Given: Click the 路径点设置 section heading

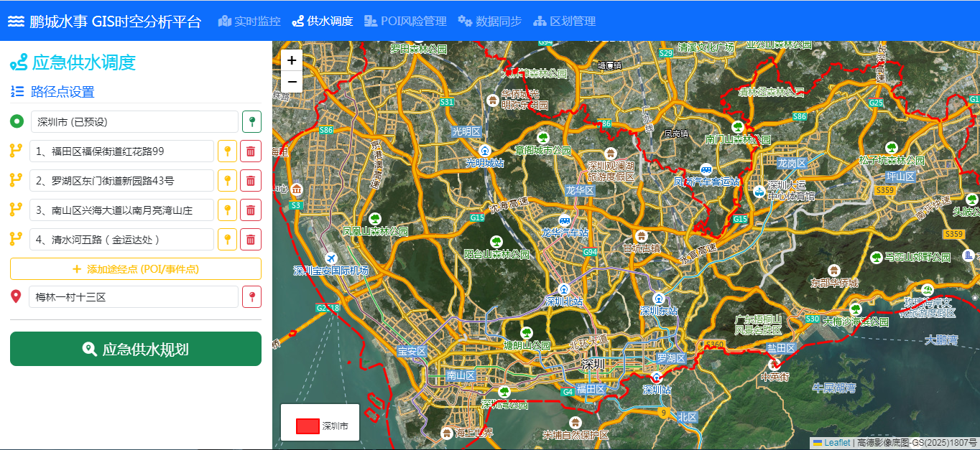Looking at the screenshot, I should (x=63, y=92).
